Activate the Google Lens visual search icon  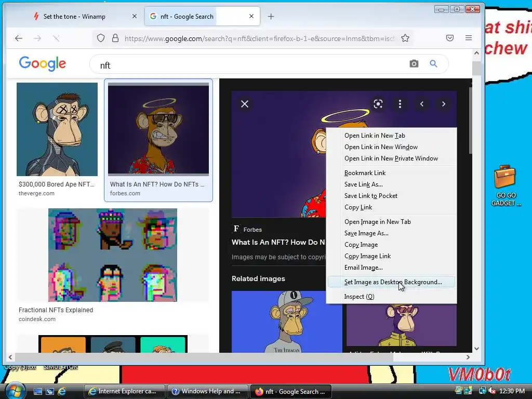tap(378, 104)
